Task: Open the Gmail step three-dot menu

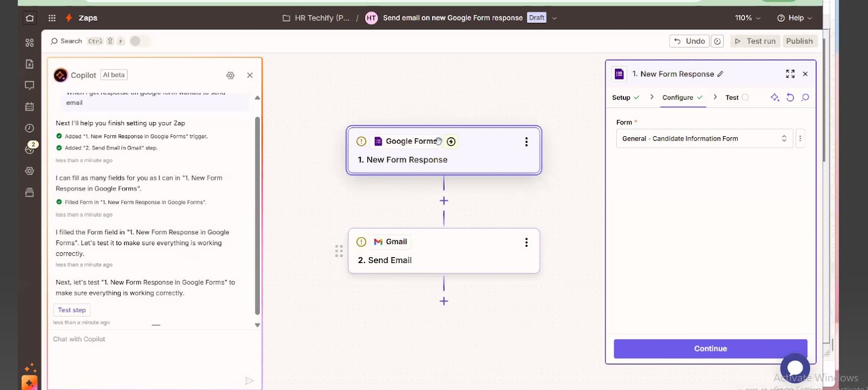Action: pos(526,242)
